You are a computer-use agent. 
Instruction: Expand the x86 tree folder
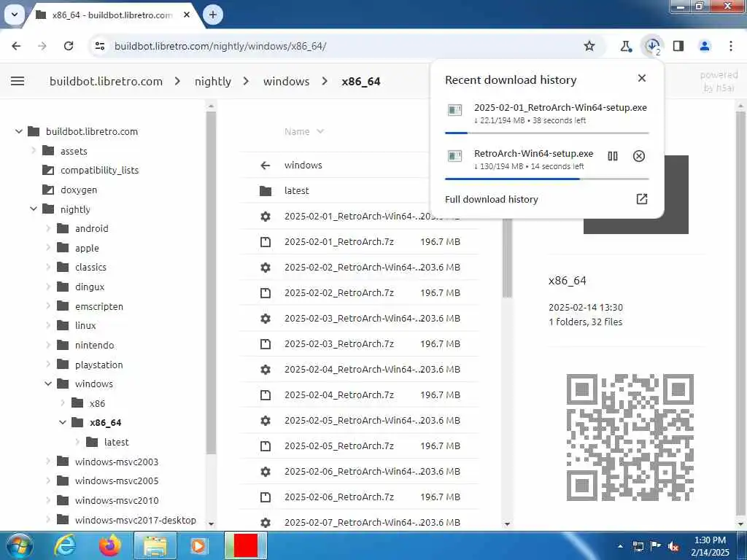63,402
